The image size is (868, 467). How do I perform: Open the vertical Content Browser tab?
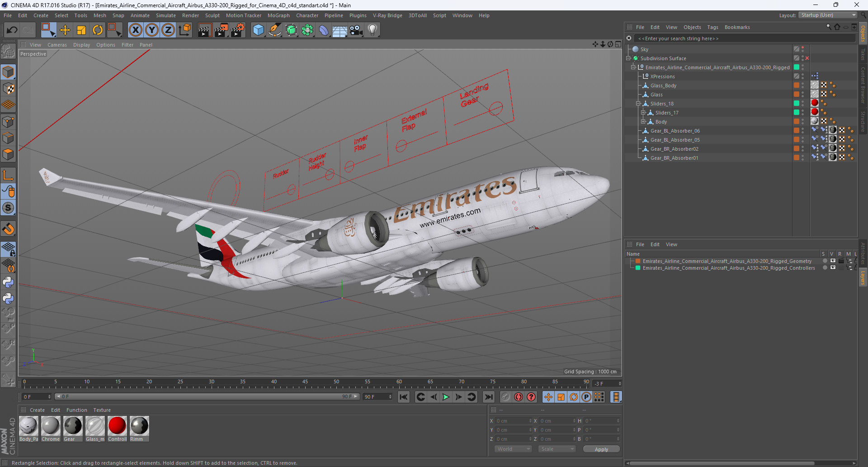coord(863,85)
